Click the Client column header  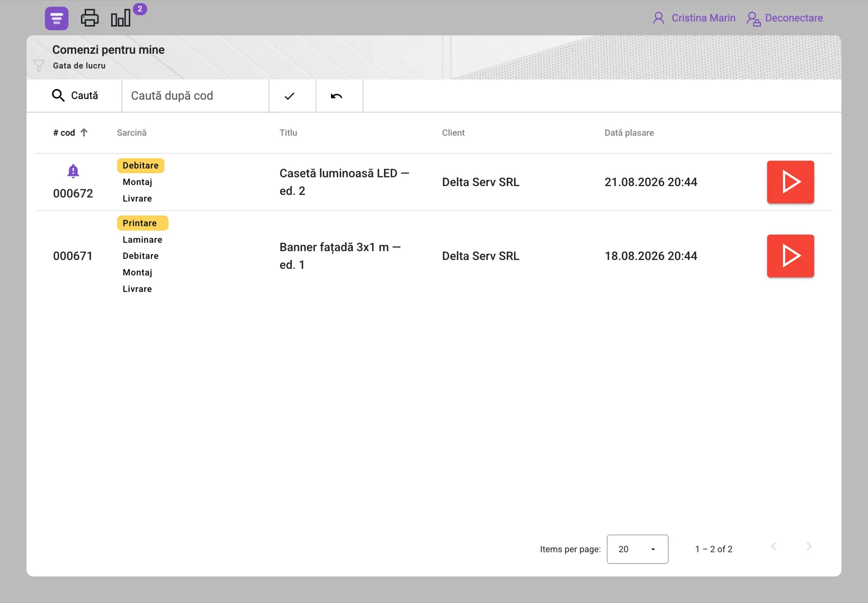point(454,133)
